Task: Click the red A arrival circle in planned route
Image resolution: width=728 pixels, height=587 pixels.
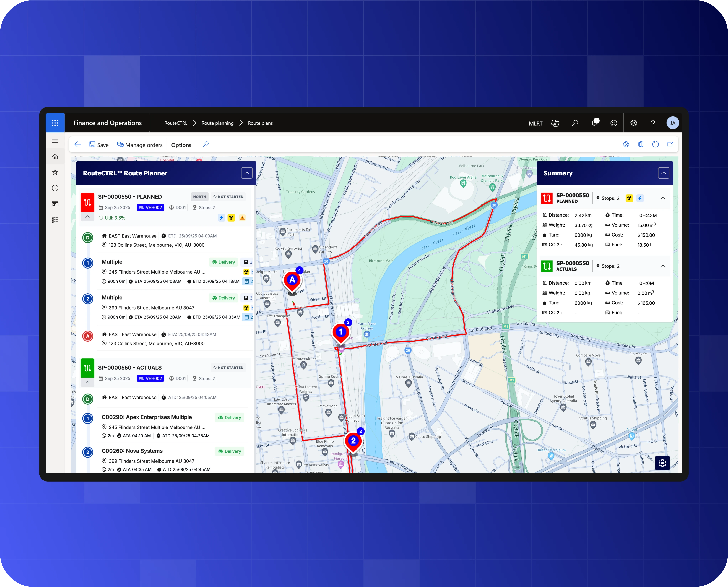Action: (88, 336)
